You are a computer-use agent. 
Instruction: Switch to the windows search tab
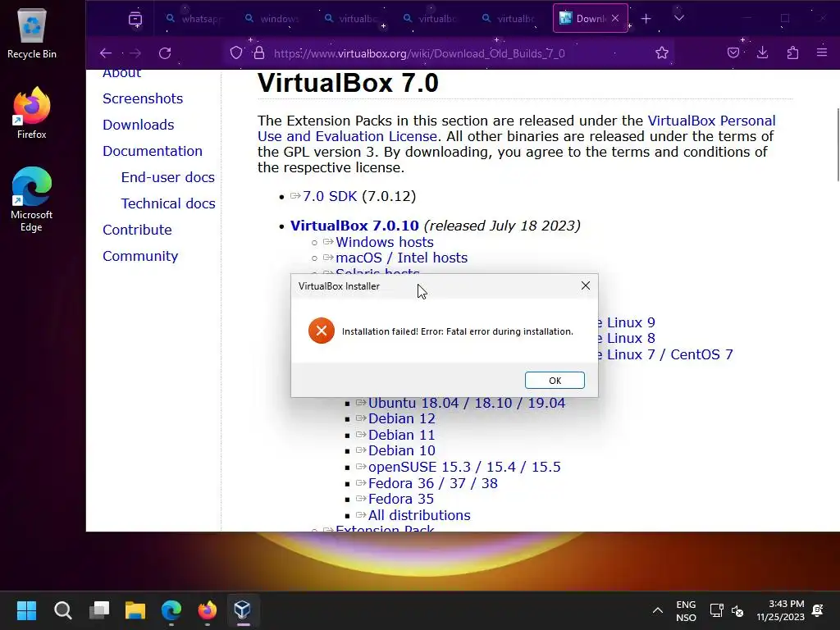272,19
